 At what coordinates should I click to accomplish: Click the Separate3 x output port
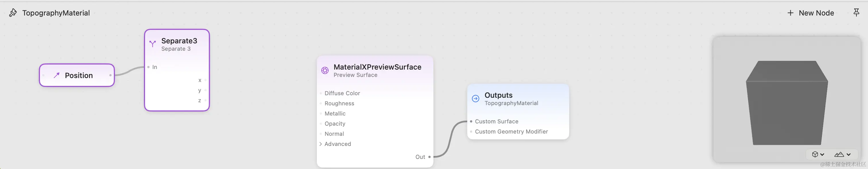[205, 80]
